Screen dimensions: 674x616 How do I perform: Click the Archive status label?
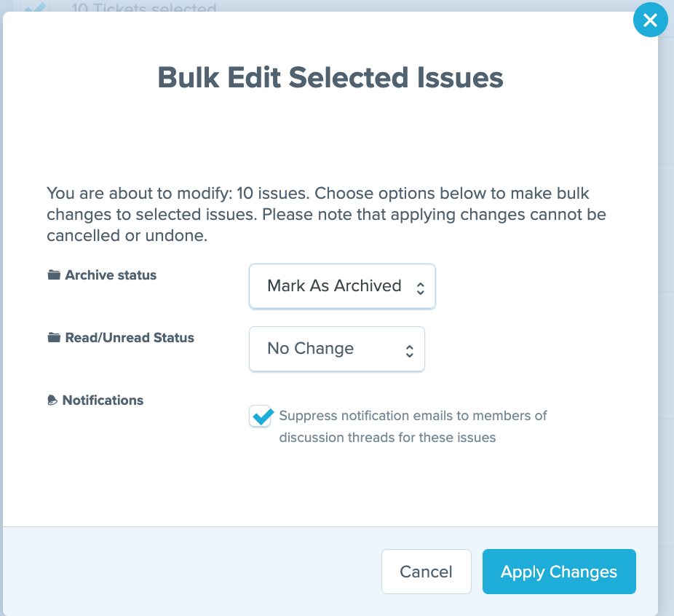(111, 275)
